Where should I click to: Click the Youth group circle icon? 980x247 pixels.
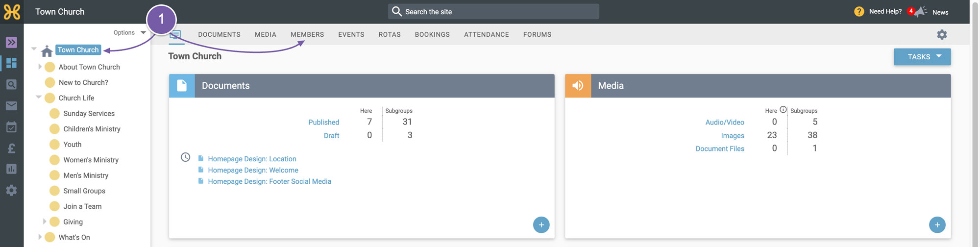[54, 145]
